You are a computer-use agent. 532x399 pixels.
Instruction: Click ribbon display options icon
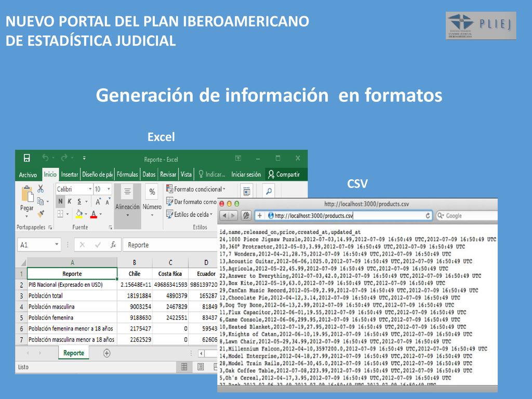pyautogui.click(x=238, y=158)
